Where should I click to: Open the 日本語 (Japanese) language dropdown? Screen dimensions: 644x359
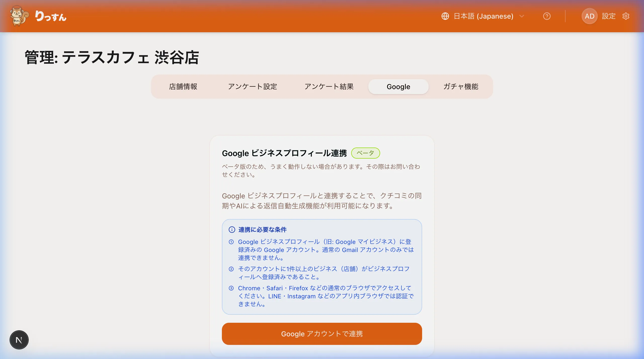483,16
